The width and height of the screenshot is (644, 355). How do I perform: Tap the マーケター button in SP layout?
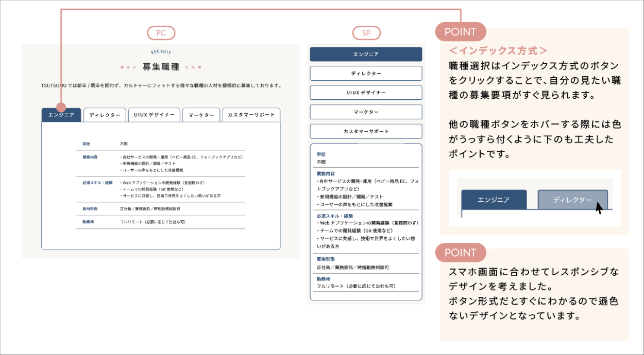[366, 112]
